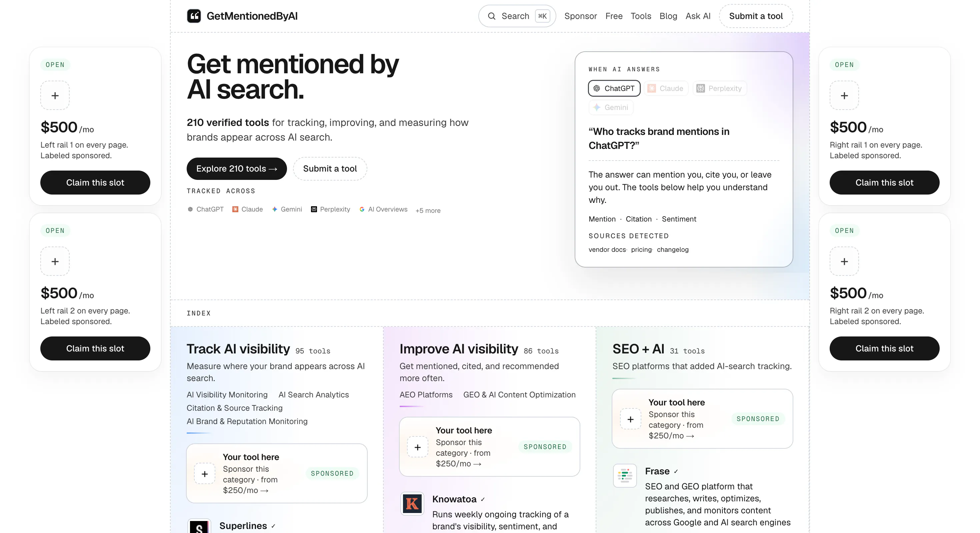This screenshot has width=980, height=533.
Task: Select the Perplexity answer tab
Action: coord(719,88)
